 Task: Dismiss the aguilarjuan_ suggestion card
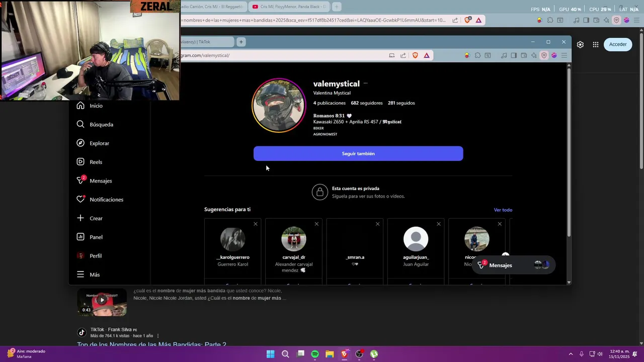click(438, 224)
